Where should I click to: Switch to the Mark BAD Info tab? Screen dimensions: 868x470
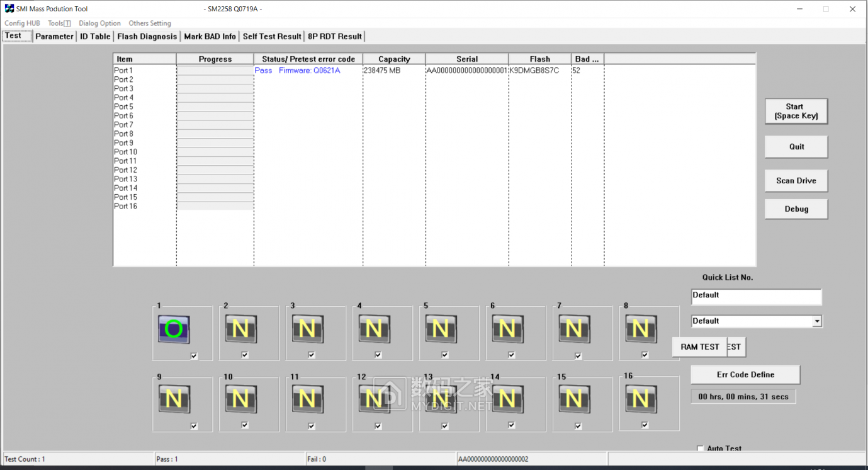(210, 37)
